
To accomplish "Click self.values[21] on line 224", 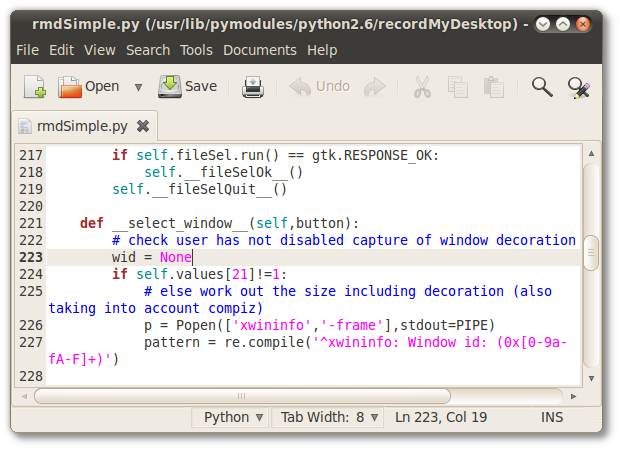I will (196, 274).
